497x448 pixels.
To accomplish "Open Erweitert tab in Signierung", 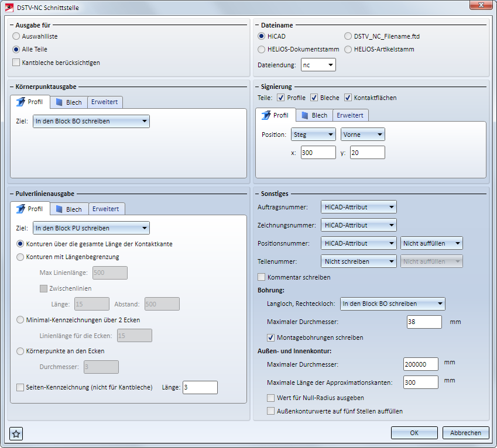I will point(350,115).
